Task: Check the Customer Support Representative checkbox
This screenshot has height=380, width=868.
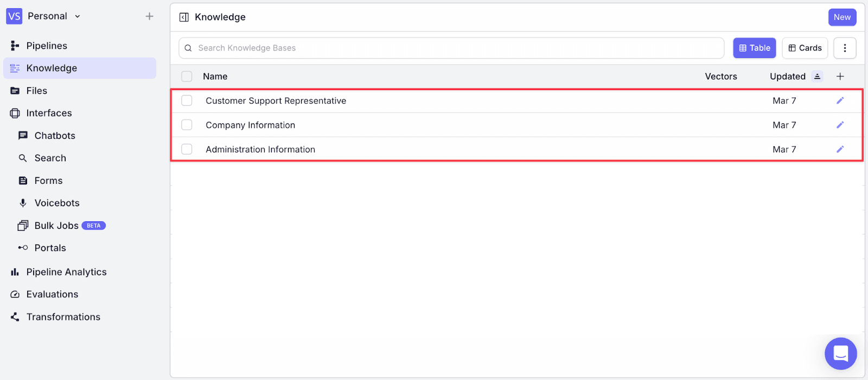Action: [187, 100]
